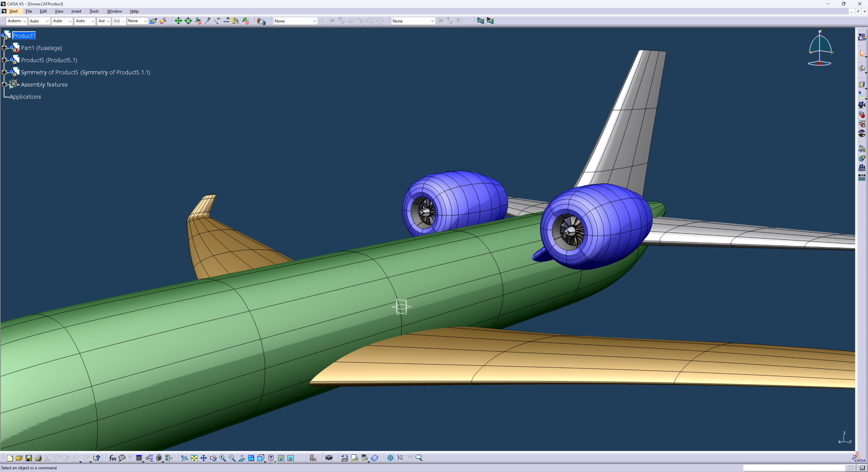Screen dimensions: 868x472
Task: Click the Painter brush icon
Action: [153, 21]
